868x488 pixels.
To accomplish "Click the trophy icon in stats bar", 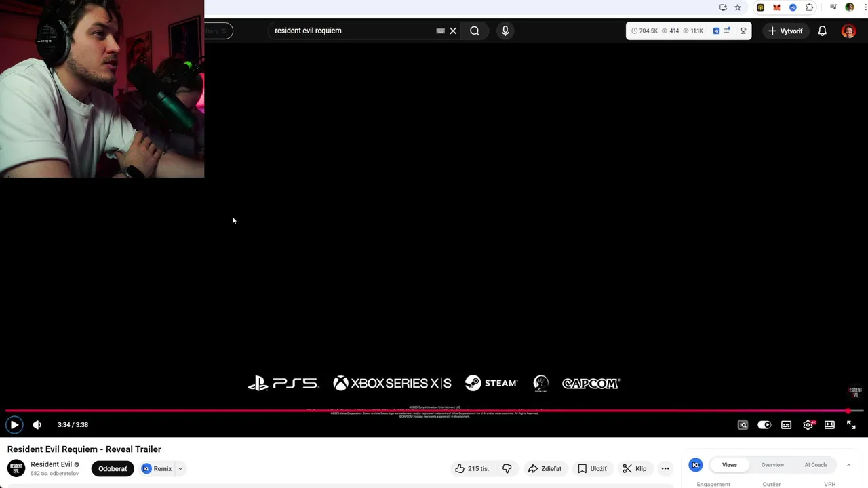I will tap(743, 30).
